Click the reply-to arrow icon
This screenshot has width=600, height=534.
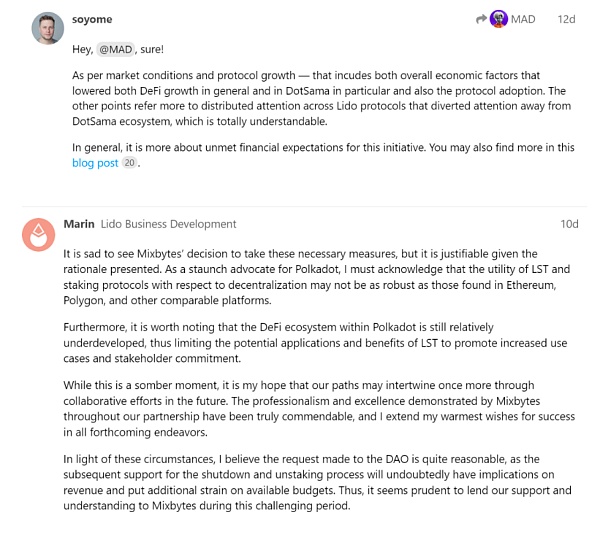(x=480, y=19)
